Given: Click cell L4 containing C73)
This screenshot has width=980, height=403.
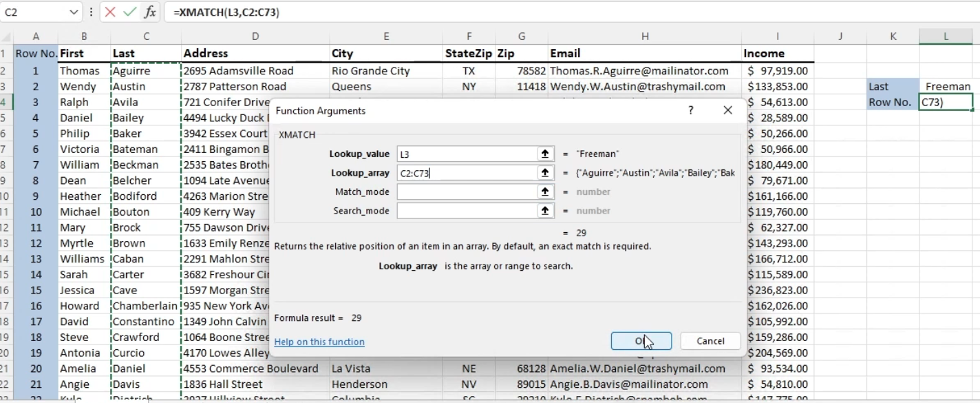Looking at the screenshot, I should click(946, 102).
